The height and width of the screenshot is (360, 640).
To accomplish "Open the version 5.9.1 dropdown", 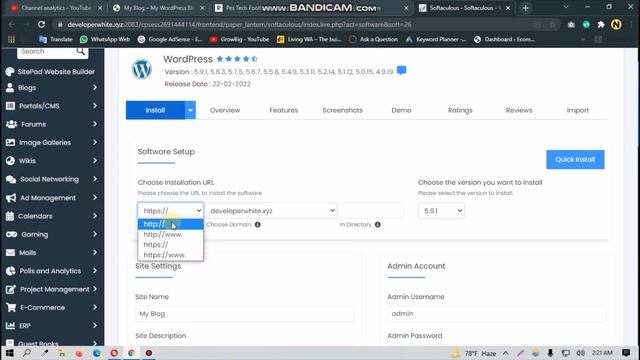I will point(441,211).
